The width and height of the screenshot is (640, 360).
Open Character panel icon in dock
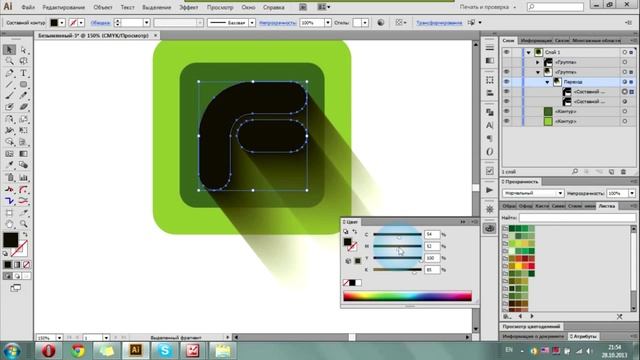pyautogui.click(x=489, y=125)
